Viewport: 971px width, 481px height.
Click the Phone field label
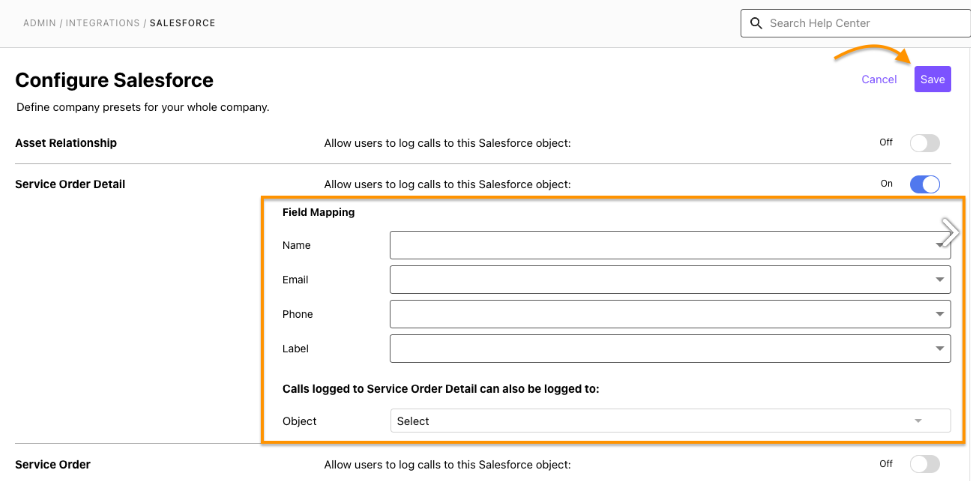(298, 314)
